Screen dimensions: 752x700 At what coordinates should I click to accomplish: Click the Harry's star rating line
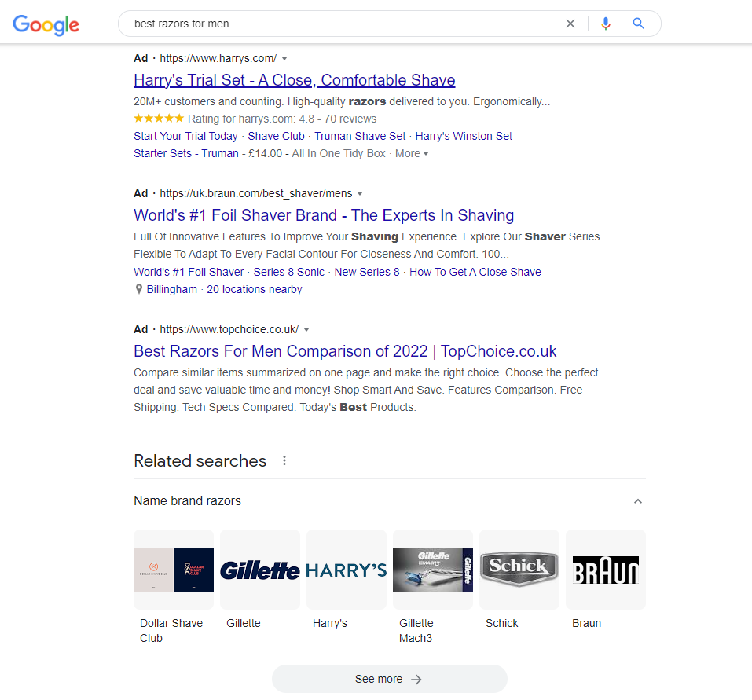255,119
